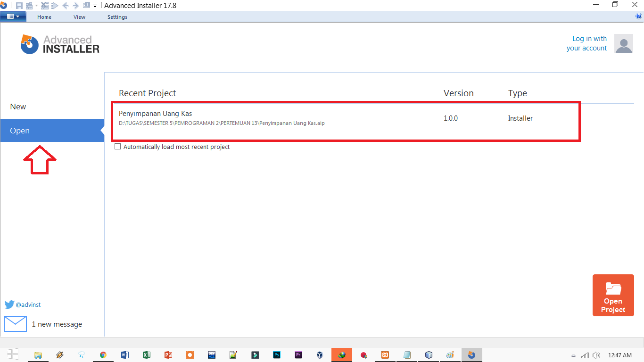Click the Run project arrow icon

(55, 6)
